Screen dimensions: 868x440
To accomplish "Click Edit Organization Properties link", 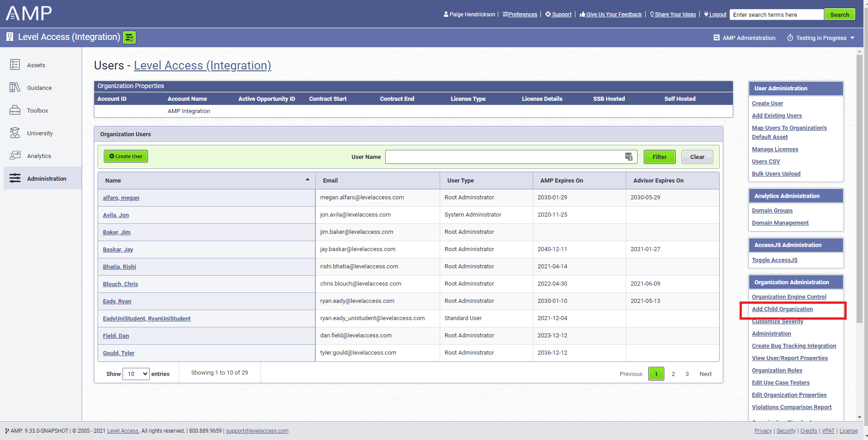I will tap(789, 395).
